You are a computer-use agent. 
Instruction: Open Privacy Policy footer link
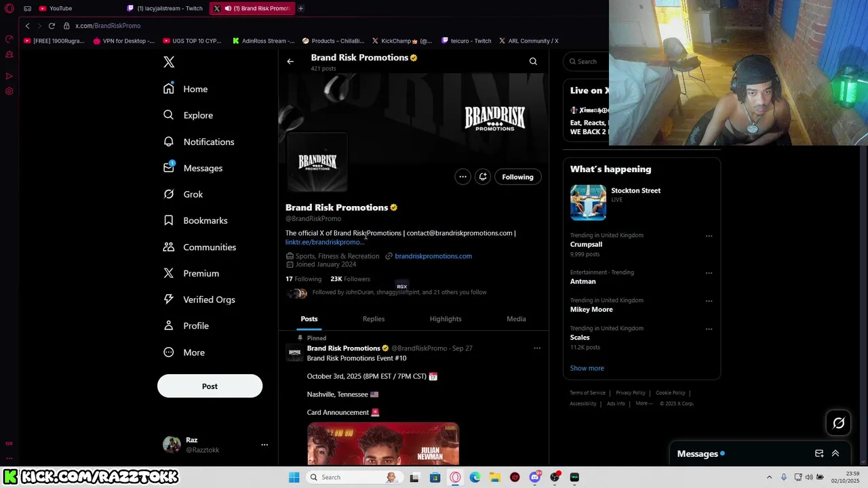[x=631, y=393]
